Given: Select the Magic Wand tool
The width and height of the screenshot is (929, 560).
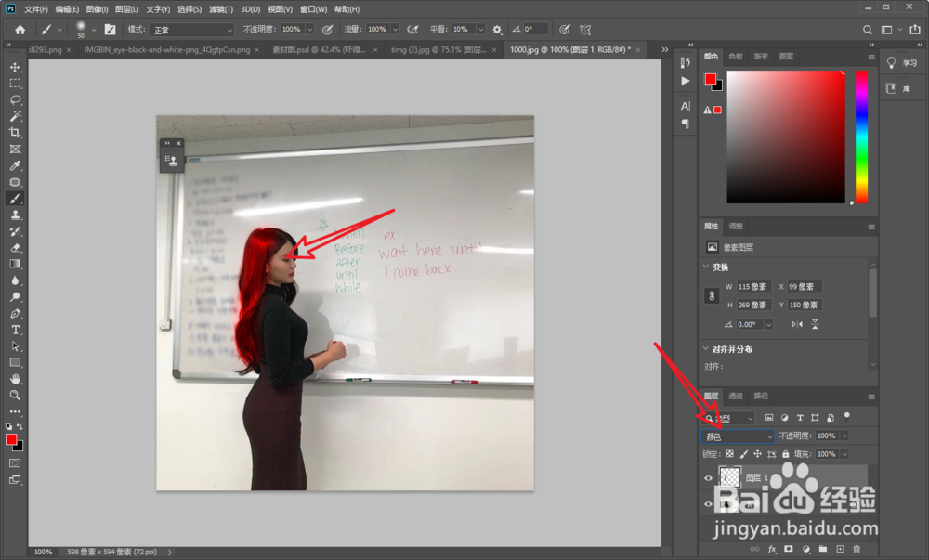Looking at the screenshot, I should [16, 116].
